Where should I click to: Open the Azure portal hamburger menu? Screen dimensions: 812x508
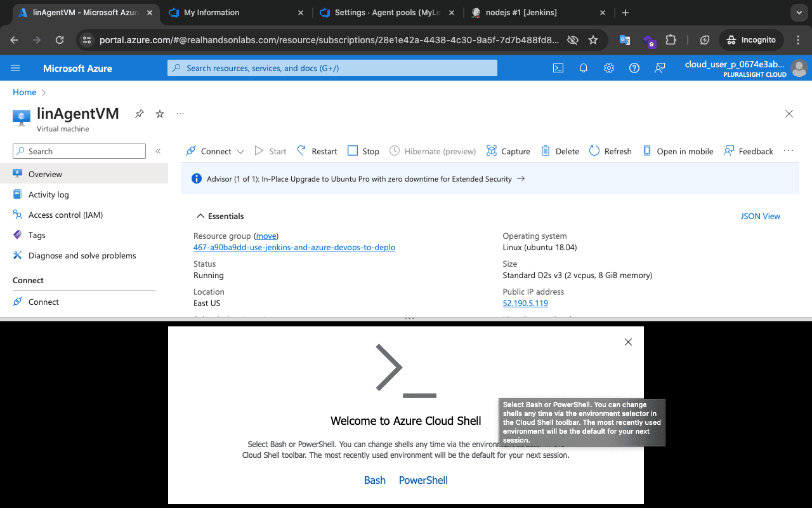pos(16,68)
